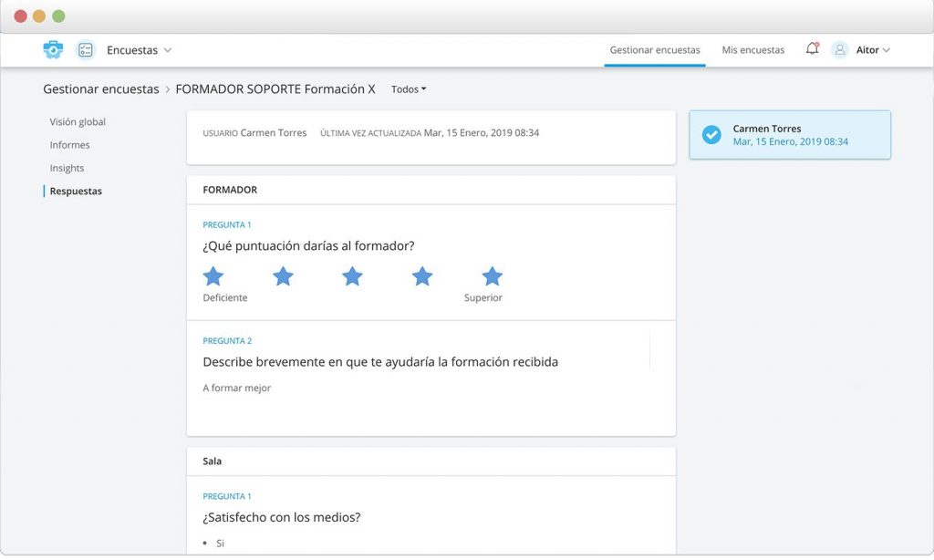Viewport: 934px width, 560px height.
Task: Select the first star labeled Deficiente
Action: coord(213,276)
